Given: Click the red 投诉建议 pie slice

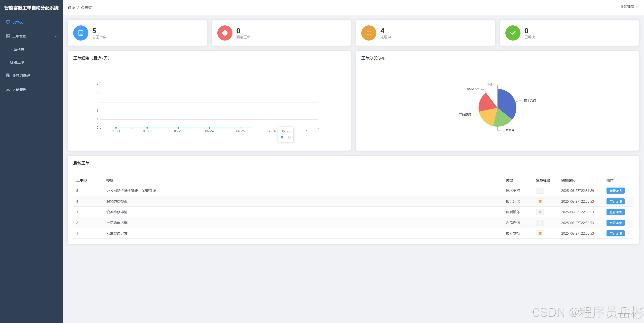Looking at the screenshot, I should tap(487, 103).
